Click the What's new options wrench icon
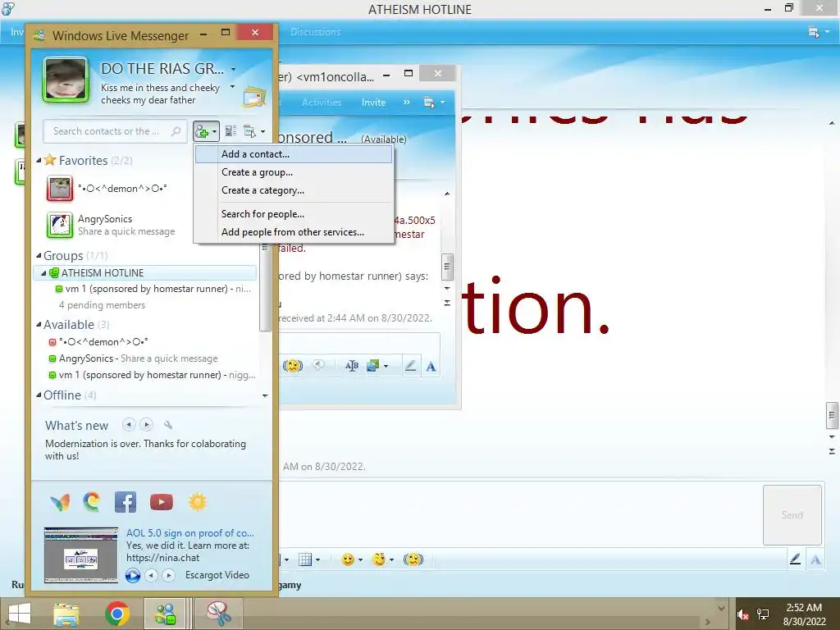Screen dimensions: 840x630 (x=167, y=426)
